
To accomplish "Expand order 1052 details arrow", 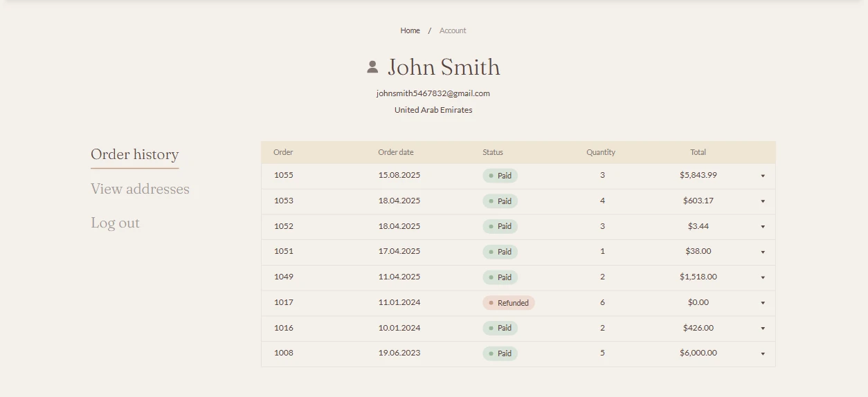I will (x=763, y=227).
